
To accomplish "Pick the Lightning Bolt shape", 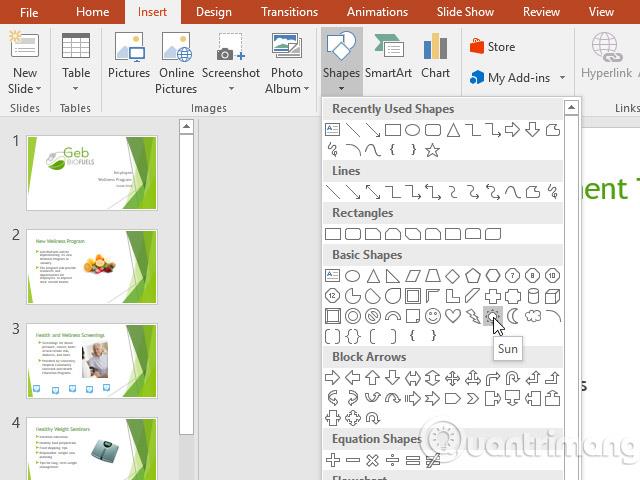I will click(x=473, y=316).
